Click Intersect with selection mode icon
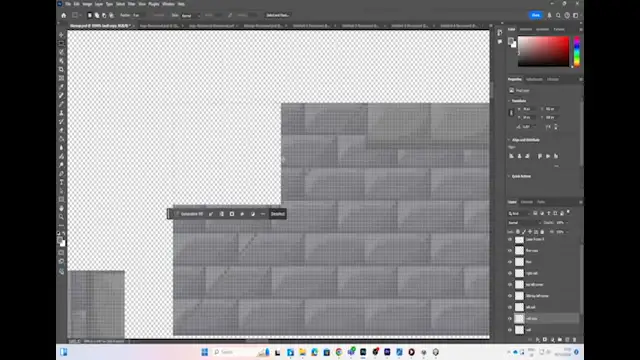640x360 pixels. pos(111,15)
